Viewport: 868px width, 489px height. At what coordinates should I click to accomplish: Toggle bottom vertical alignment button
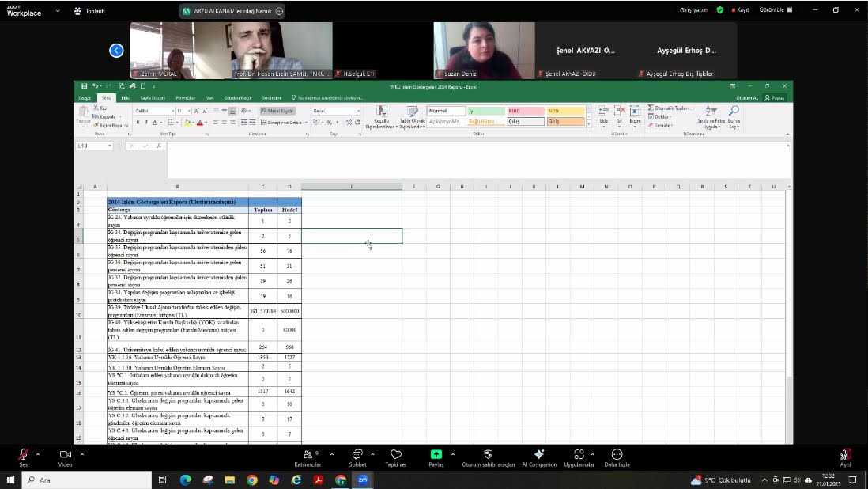[x=232, y=111]
